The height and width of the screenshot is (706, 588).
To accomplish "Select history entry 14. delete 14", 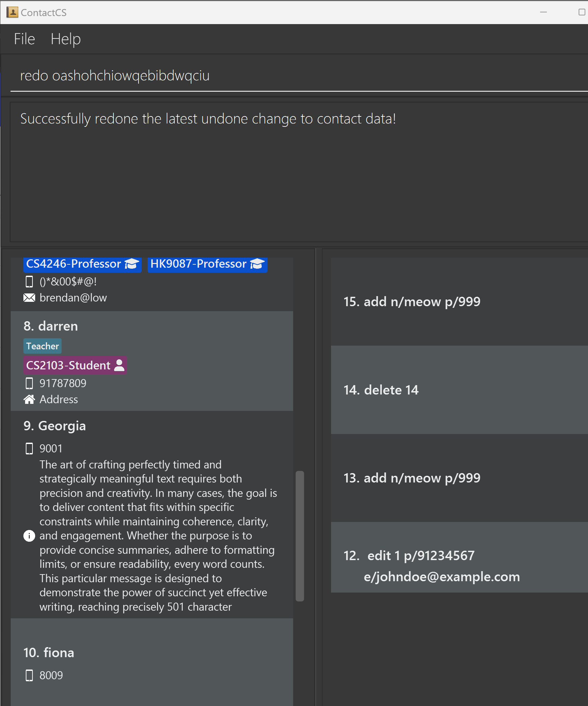I will click(459, 390).
